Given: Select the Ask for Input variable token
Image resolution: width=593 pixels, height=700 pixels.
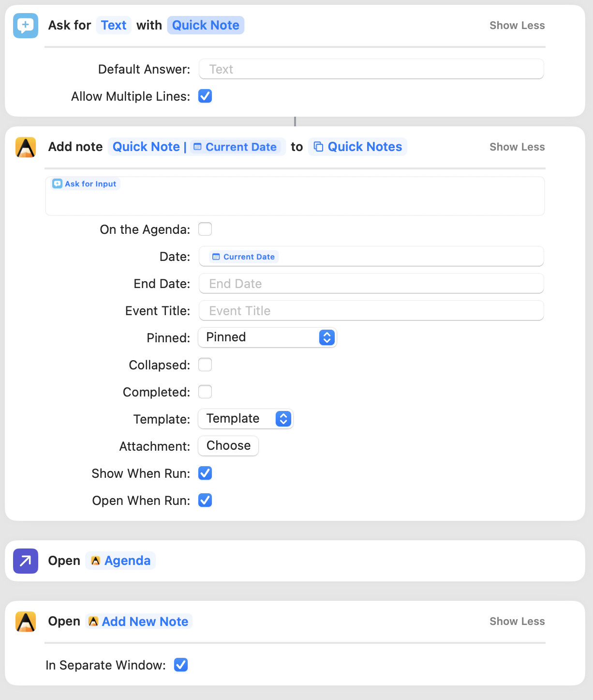Looking at the screenshot, I should coord(85,184).
